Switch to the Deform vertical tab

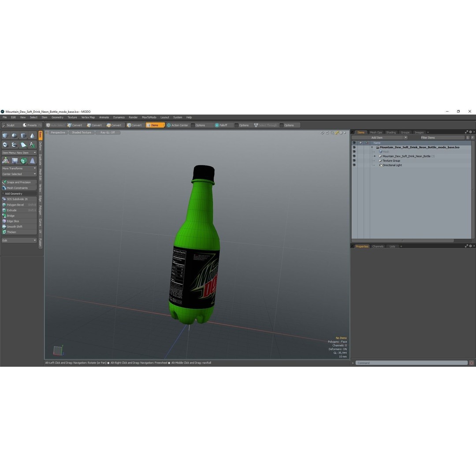coord(41,146)
